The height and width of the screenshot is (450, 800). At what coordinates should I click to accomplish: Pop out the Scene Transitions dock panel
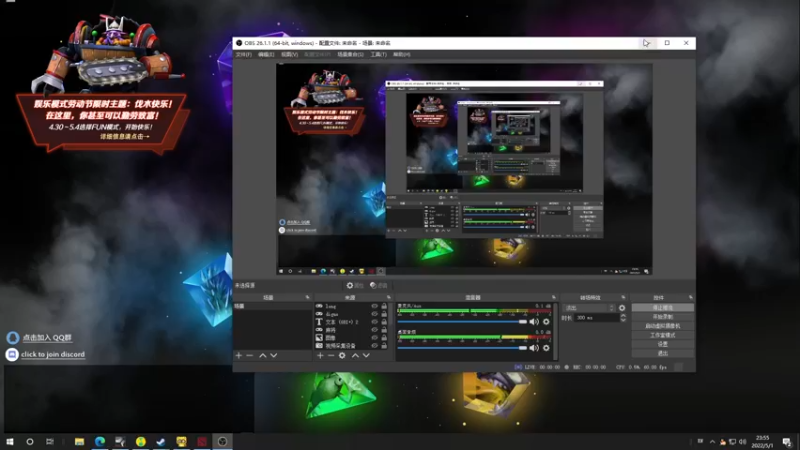(623, 297)
